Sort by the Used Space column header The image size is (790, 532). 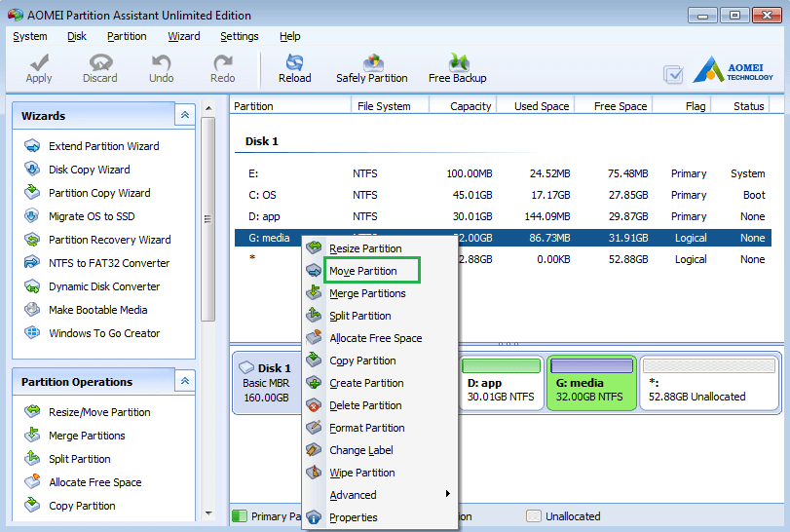pos(536,106)
